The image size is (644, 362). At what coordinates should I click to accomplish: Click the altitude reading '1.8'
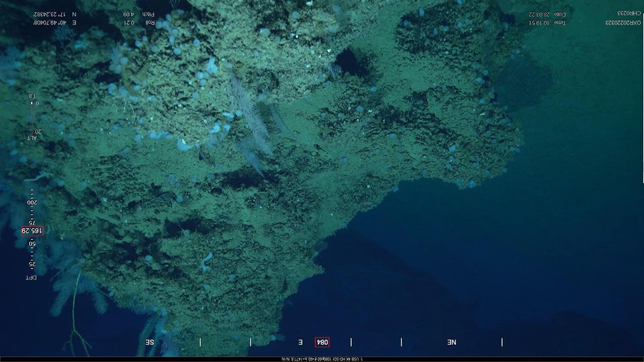32,96
